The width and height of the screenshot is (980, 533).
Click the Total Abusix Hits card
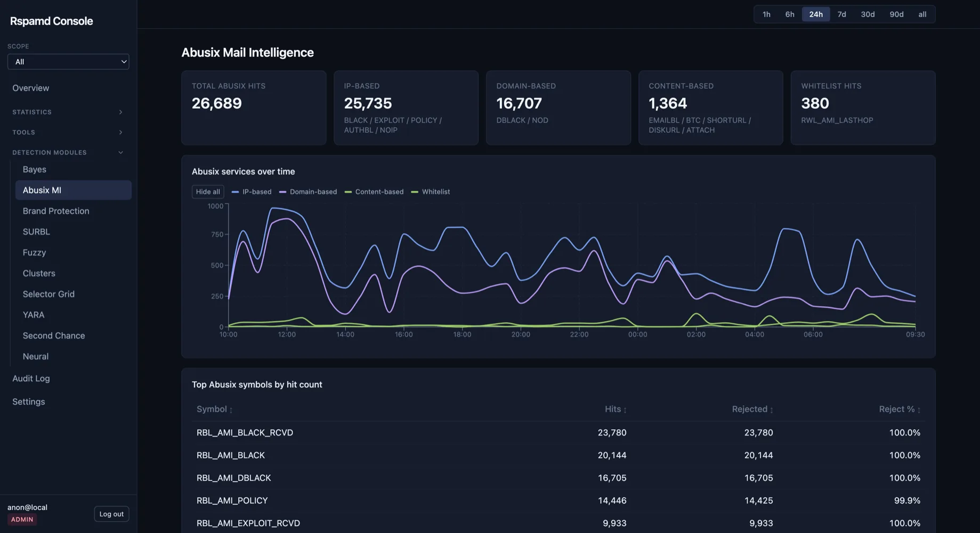[x=254, y=108]
